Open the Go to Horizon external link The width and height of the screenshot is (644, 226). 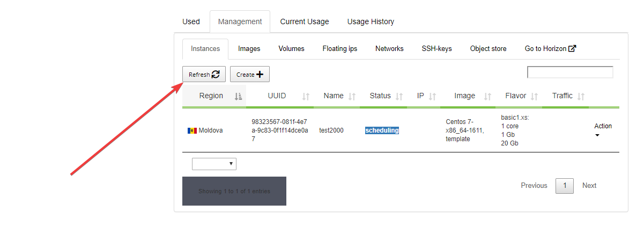pos(550,49)
